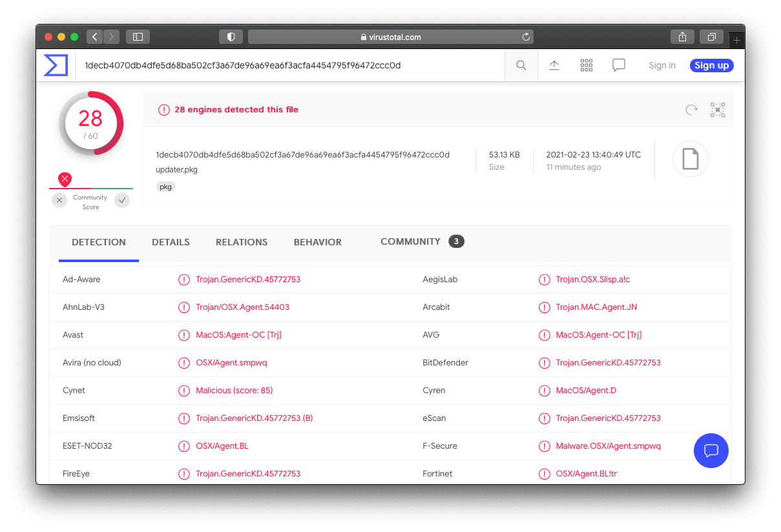Select the BEHAVIOR tab
The image size is (781, 532).
[x=318, y=242]
